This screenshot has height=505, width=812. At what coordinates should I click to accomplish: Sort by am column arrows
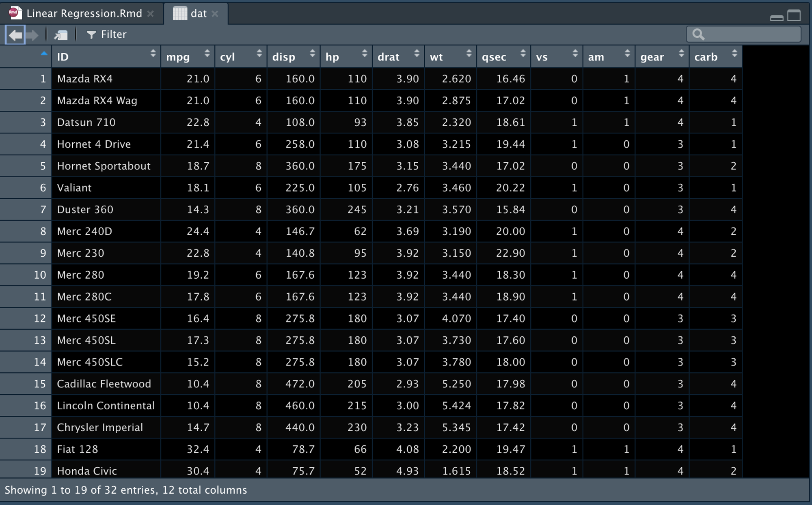[x=627, y=53]
